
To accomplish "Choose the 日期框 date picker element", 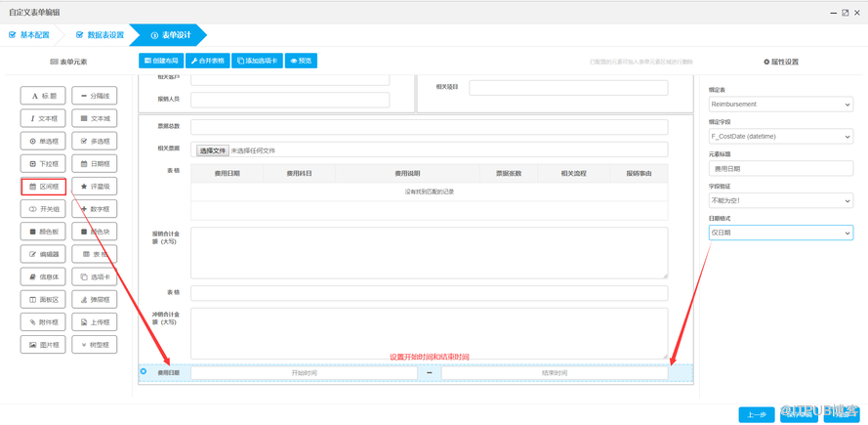I will tap(95, 163).
